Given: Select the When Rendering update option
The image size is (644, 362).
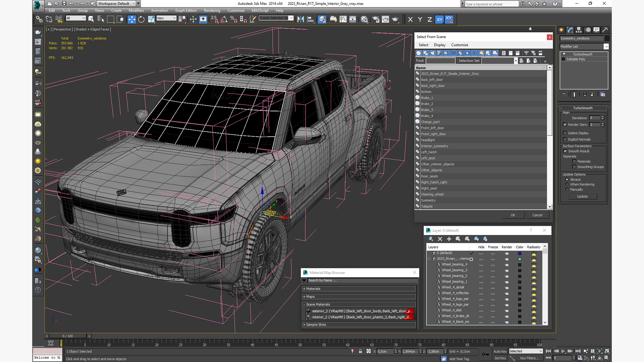Looking at the screenshot, I should pyautogui.click(x=567, y=184).
